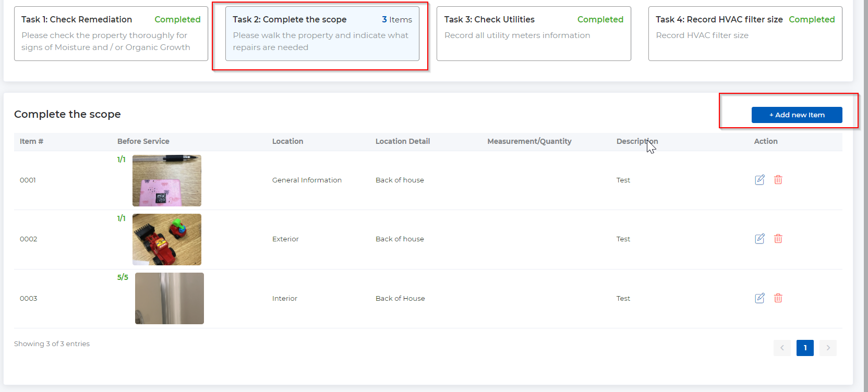Click the 5/5 photo count for item 0003
868x392 pixels.
tap(123, 277)
